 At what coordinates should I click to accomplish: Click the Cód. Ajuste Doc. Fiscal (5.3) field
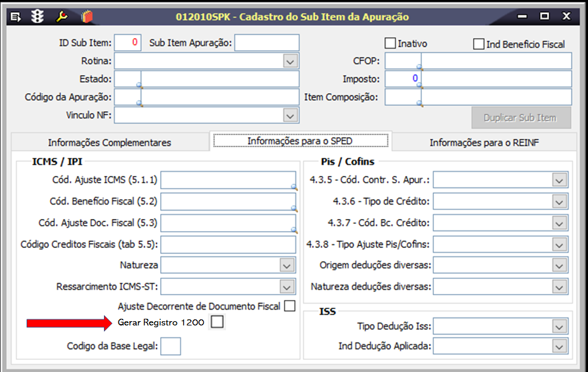point(228,223)
